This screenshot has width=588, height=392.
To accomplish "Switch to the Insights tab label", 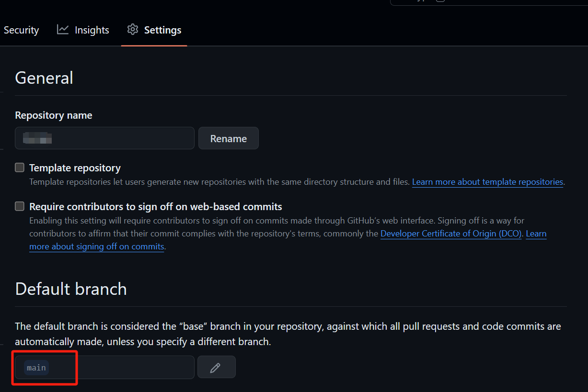I will click(92, 30).
